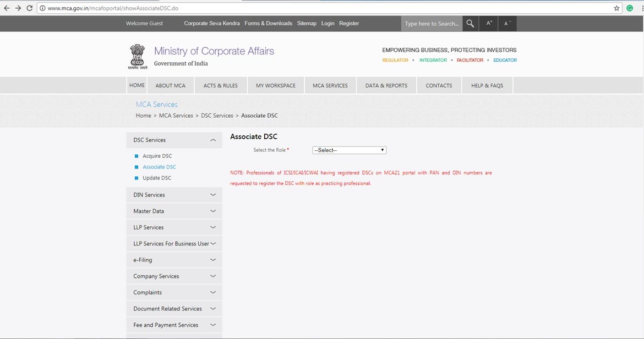Click the browser forward arrow
This screenshot has width=644, height=339.
point(18,8)
